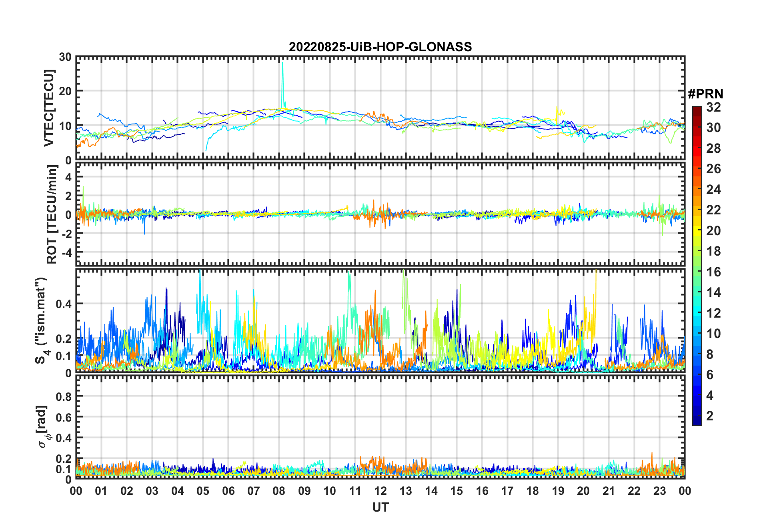
Task: Click the S4 ("ism.mat") y-axis label
Action: 42,320
